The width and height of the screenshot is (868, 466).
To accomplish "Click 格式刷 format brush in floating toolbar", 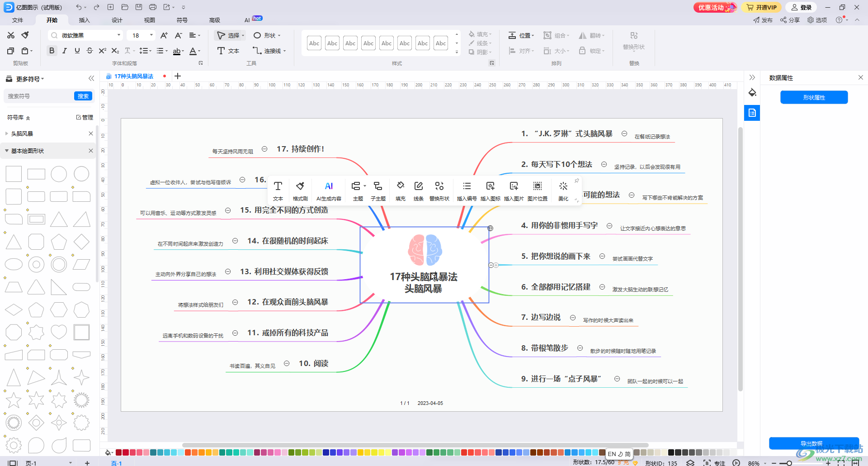I will pyautogui.click(x=300, y=191).
